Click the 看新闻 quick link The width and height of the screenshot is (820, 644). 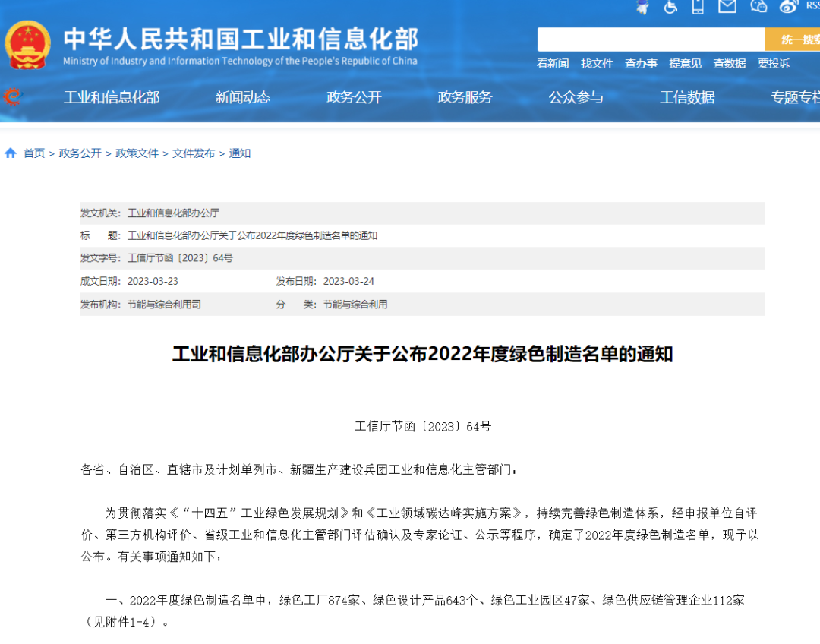pyautogui.click(x=553, y=64)
